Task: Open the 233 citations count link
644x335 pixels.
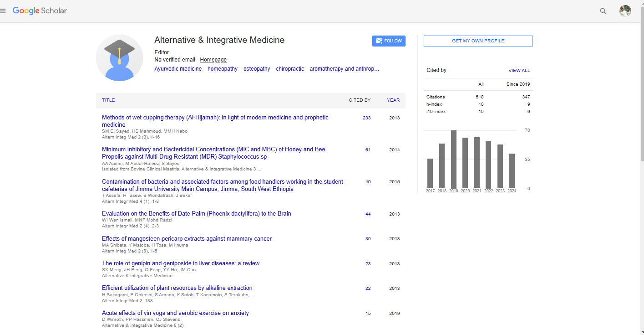Action: [366, 118]
